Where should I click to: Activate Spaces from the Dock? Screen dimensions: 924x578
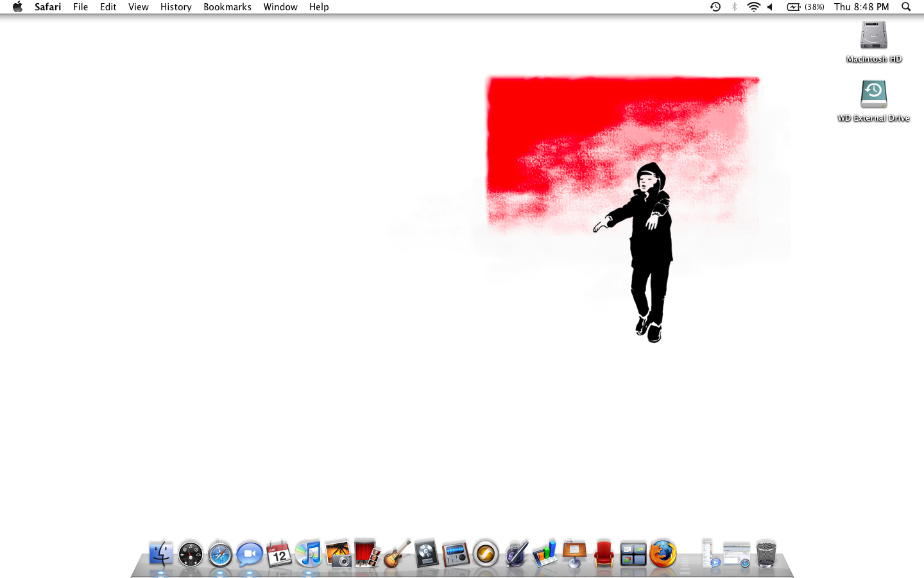pyautogui.click(x=633, y=554)
